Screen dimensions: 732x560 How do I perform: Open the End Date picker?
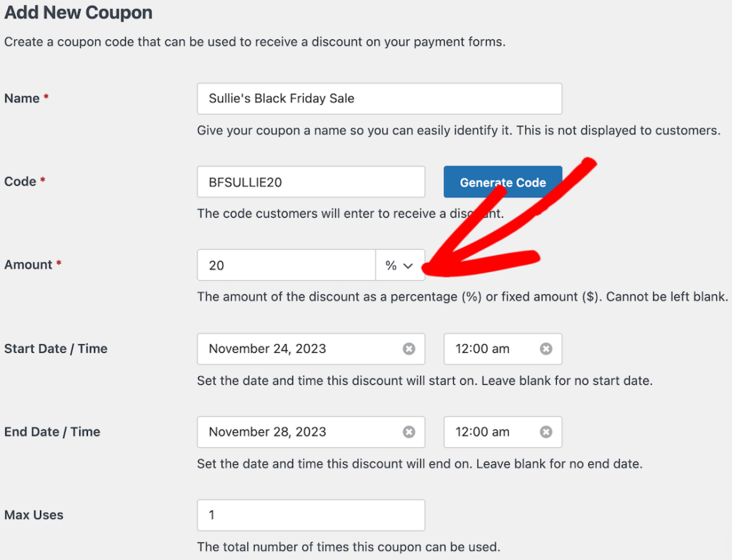300,431
